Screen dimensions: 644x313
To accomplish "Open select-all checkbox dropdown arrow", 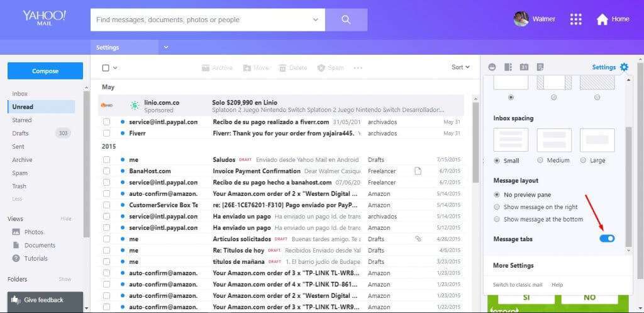I will [115, 68].
